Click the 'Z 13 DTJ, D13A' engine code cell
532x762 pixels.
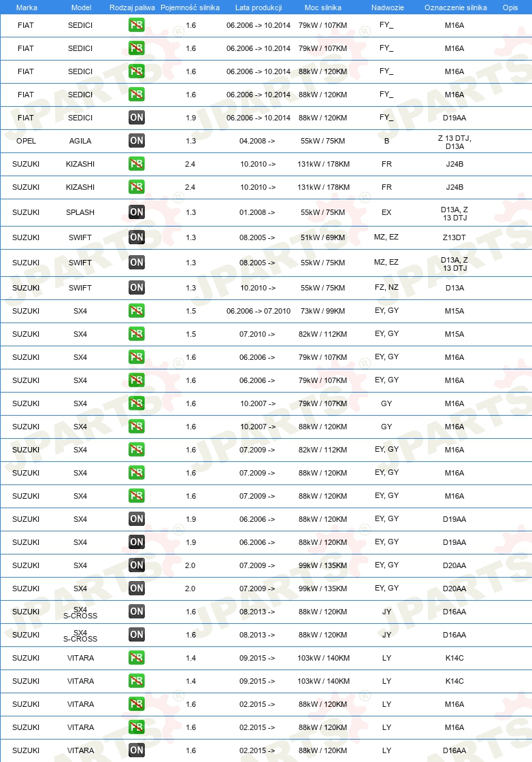454,142
